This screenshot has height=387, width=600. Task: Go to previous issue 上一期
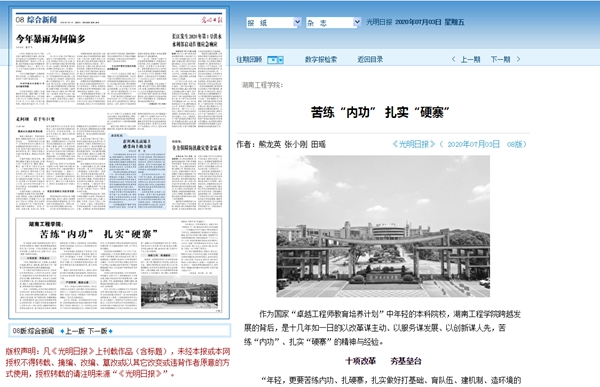click(470, 59)
